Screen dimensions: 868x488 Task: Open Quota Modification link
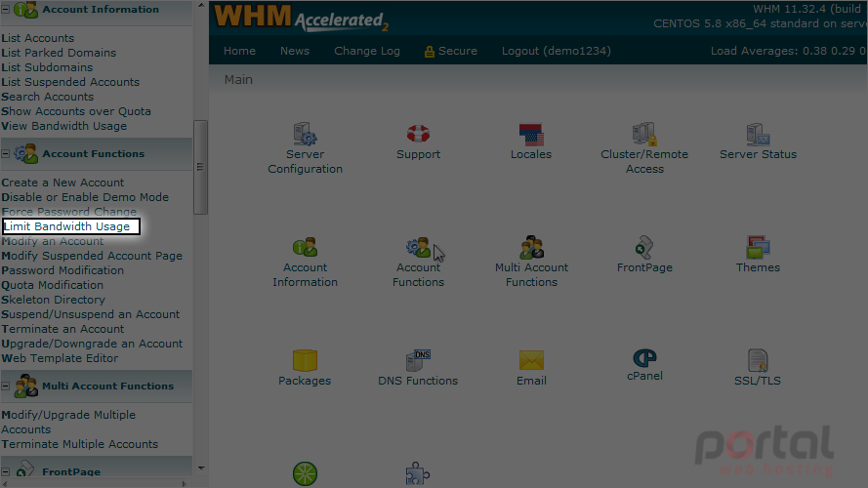pos(53,285)
